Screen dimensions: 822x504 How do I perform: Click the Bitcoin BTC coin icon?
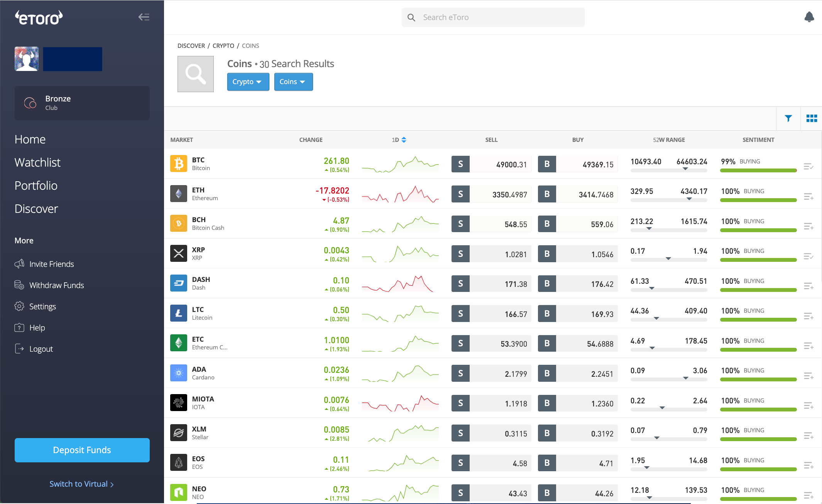point(179,164)
